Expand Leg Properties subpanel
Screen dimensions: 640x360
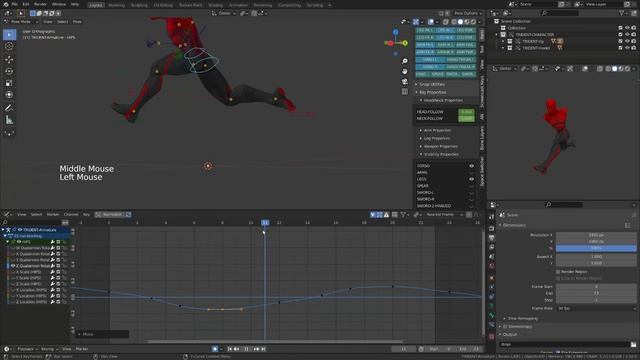pos(436,138)
